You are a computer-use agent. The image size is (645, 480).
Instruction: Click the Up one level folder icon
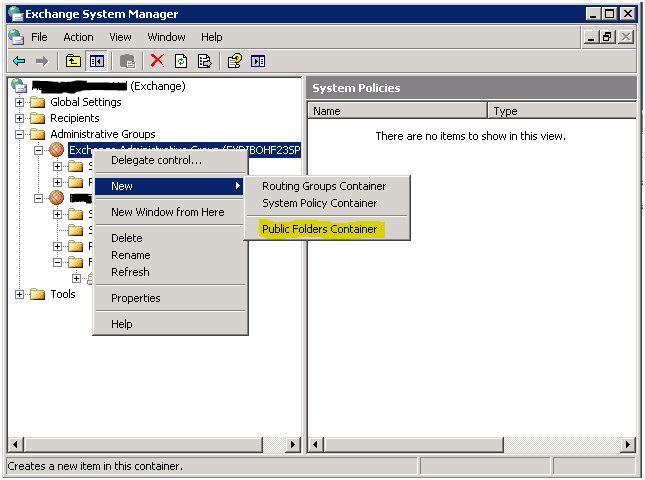pyautogui.click(x=73, y=62)
